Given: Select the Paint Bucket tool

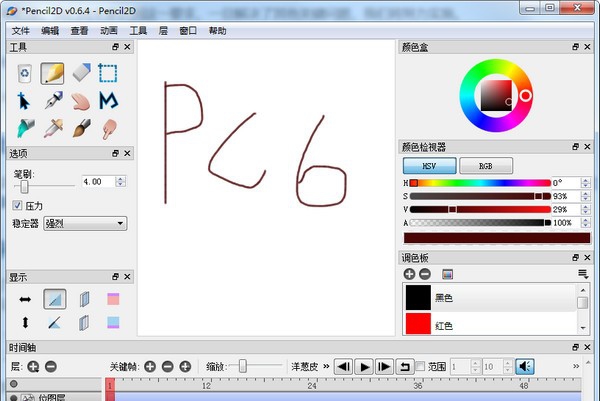Looking at the screenshot, I should [x=25, y=128].
